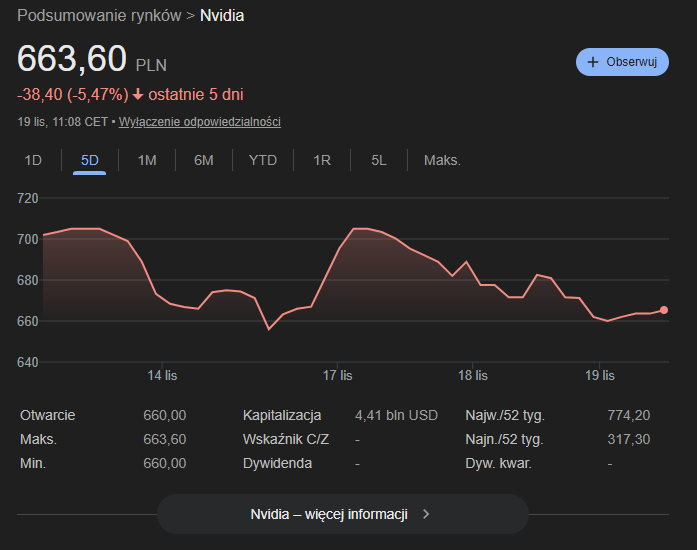Select the 1D time range tab
Screen dimensions: 697x550
[x=33, y=160]
